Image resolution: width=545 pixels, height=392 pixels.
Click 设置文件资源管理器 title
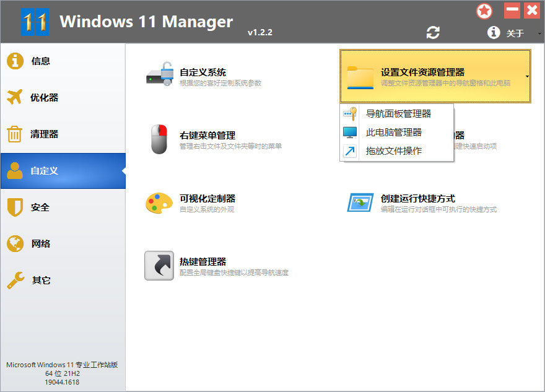pos(422,72)
